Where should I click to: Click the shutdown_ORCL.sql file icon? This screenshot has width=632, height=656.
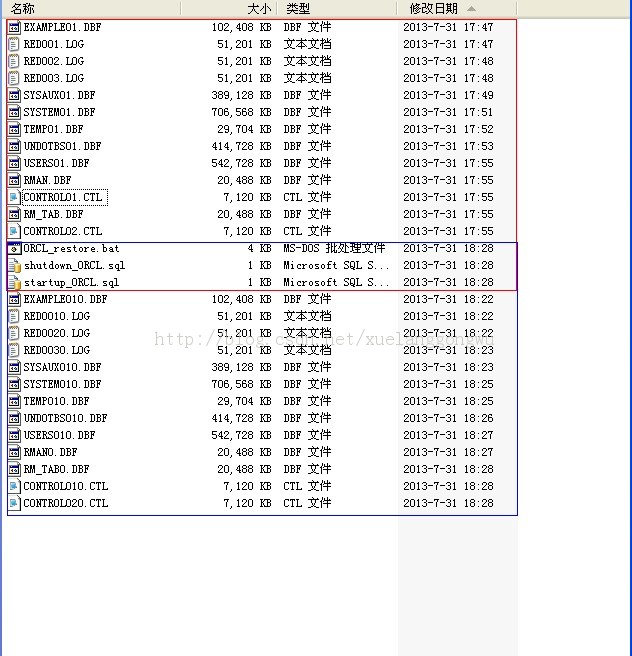(14, 266)
